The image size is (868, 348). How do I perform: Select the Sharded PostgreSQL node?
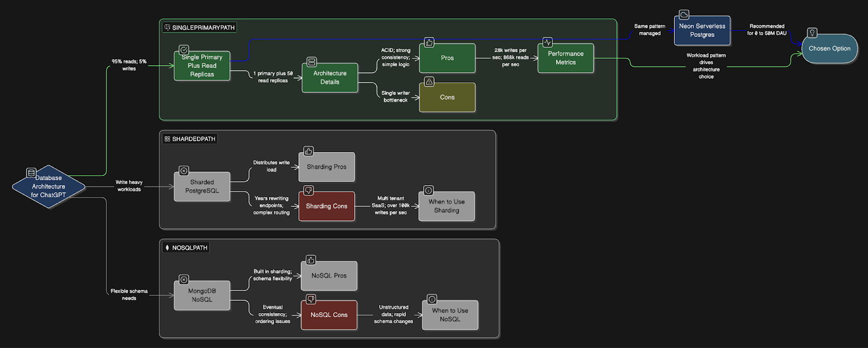(202, 187)
